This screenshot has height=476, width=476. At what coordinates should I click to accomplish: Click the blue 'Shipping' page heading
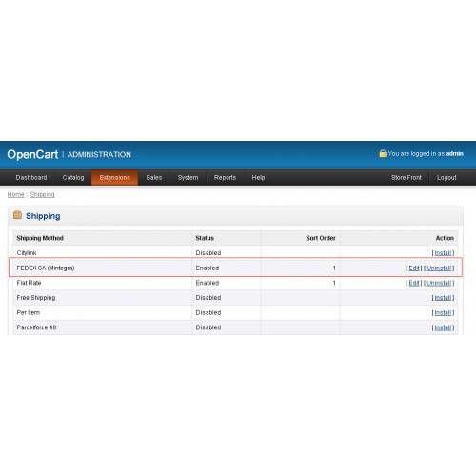[43, 216]
